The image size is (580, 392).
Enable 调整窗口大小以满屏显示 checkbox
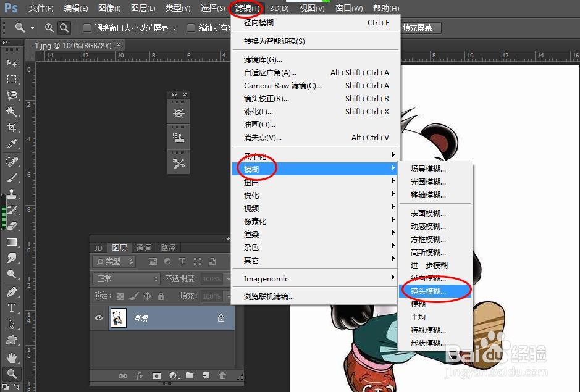pos(87,28)
